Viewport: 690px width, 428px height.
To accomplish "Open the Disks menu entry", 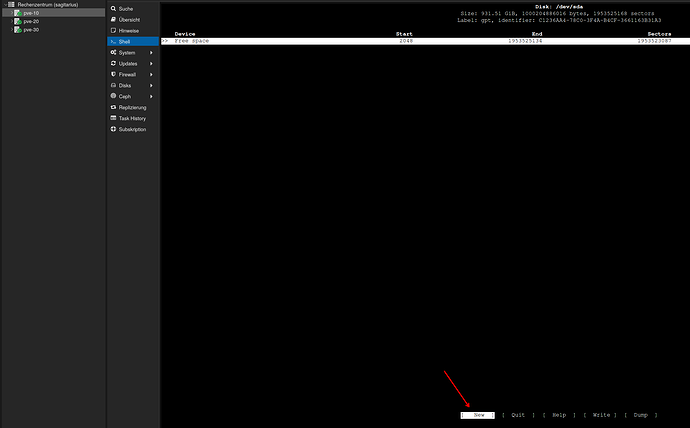I will click(x=133, y=86).
